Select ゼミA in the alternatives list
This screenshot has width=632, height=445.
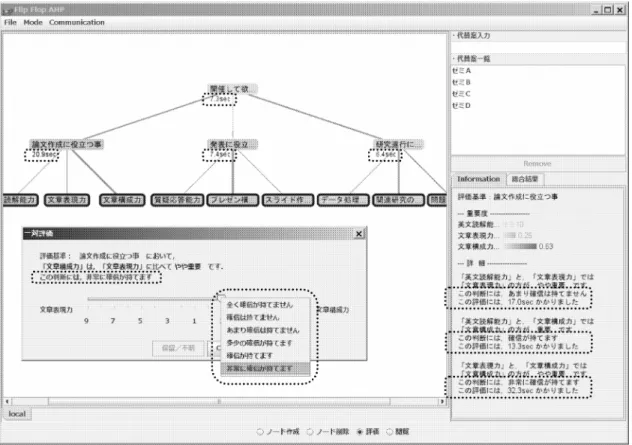pos(462,71)
